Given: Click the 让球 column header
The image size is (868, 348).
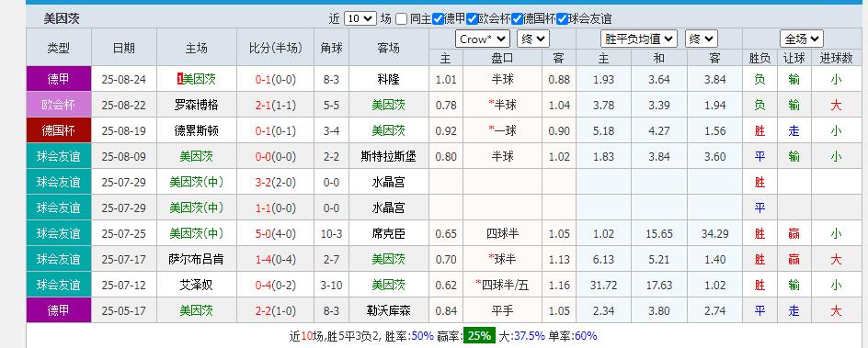Looking at the screenshot, I should (x=794, y=58).
